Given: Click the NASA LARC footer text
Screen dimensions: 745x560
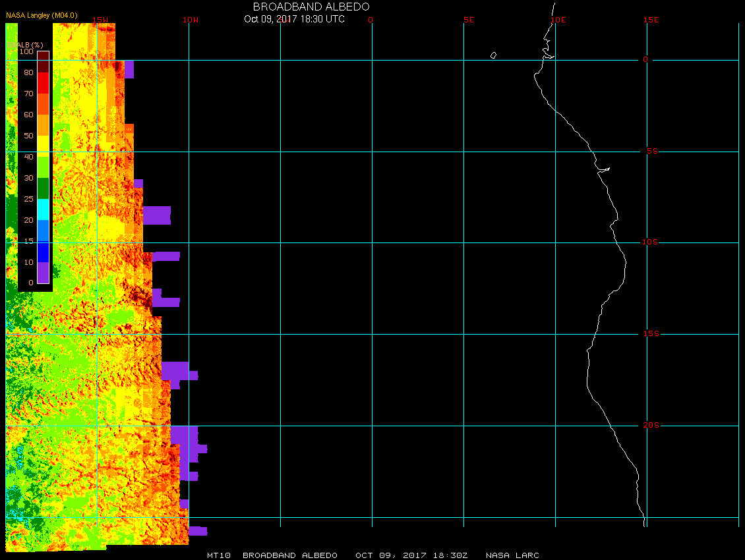Looking at the screenshot, I should point(512,555).
